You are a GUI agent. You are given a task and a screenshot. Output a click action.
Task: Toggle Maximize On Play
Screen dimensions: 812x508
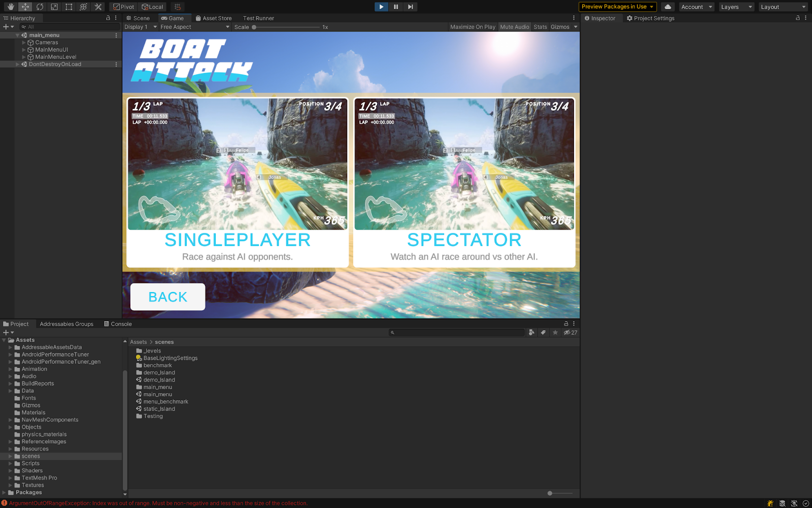coord(472,27)
